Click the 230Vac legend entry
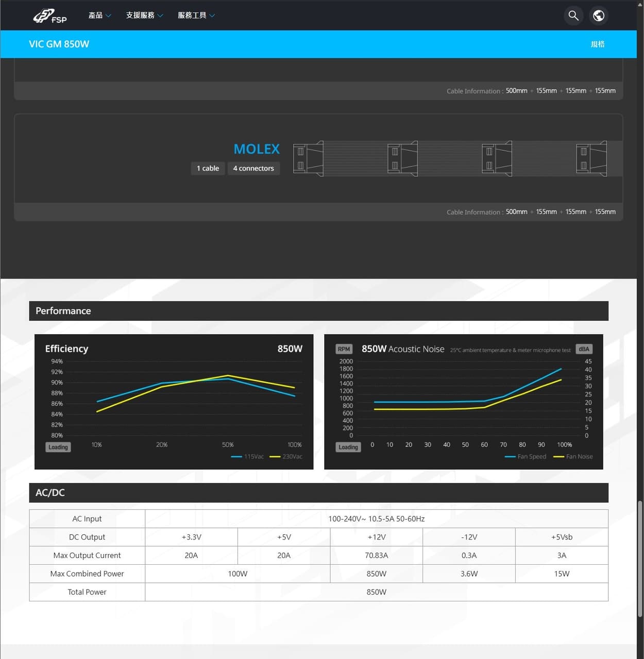 click(x=286, y=457)
